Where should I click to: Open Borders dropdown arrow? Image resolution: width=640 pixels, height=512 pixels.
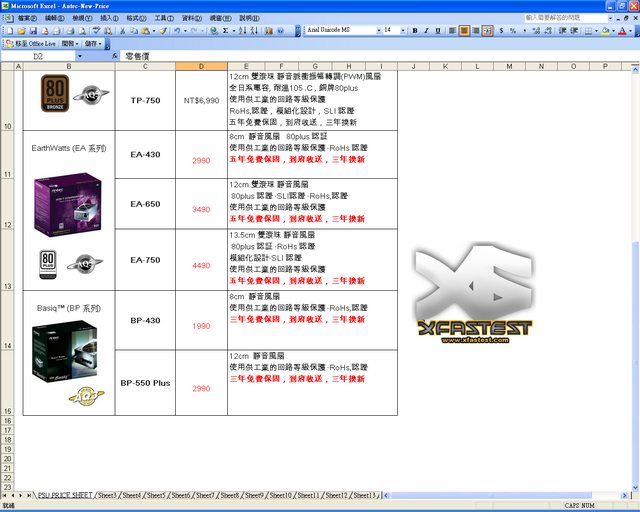(596, 31)
